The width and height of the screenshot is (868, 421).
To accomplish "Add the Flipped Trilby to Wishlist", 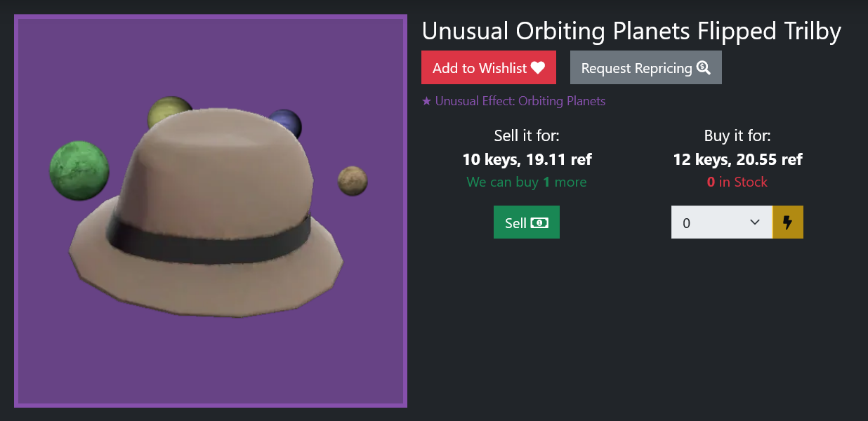I will tap(489, 67).
